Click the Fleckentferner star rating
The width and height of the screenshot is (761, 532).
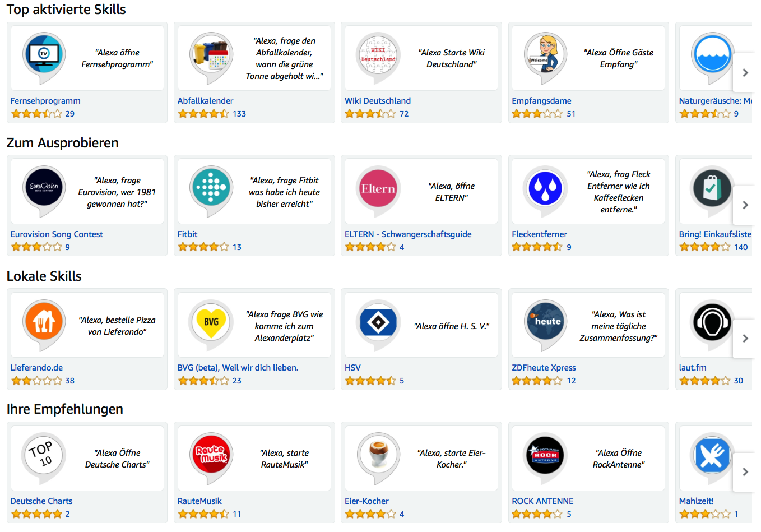coord(537,247)
